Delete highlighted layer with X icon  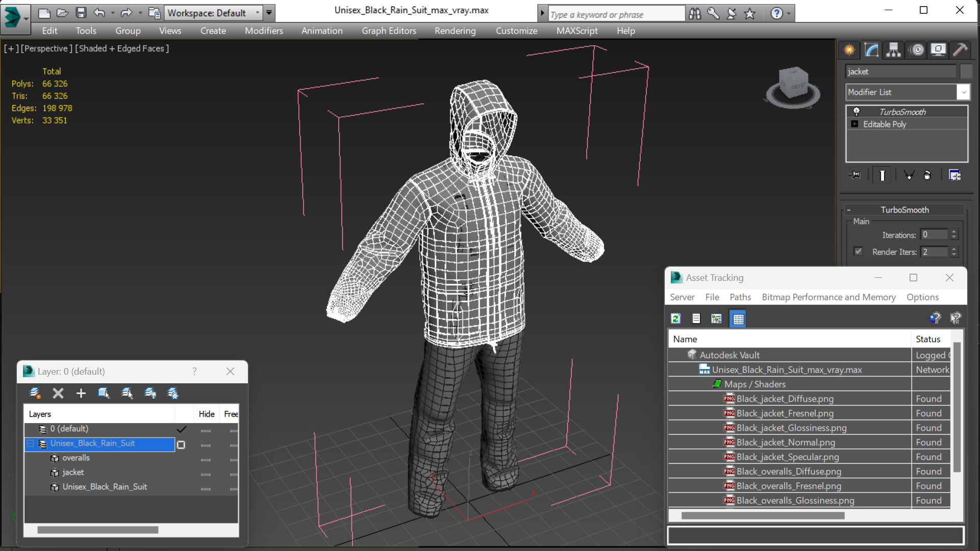pos(58,393)
